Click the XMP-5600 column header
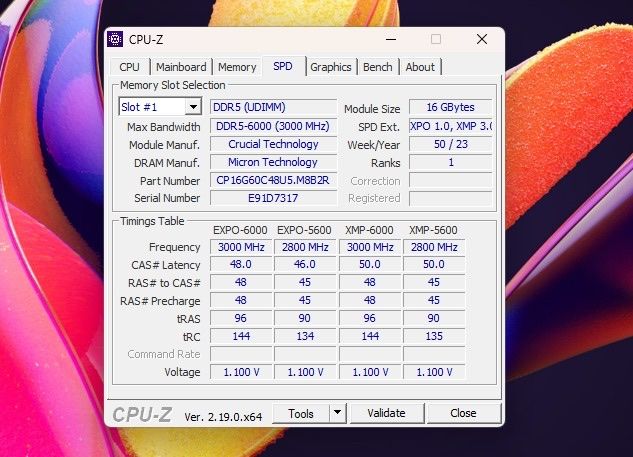The width and height of the screenshot is (633, 457). tap(433, 230)
